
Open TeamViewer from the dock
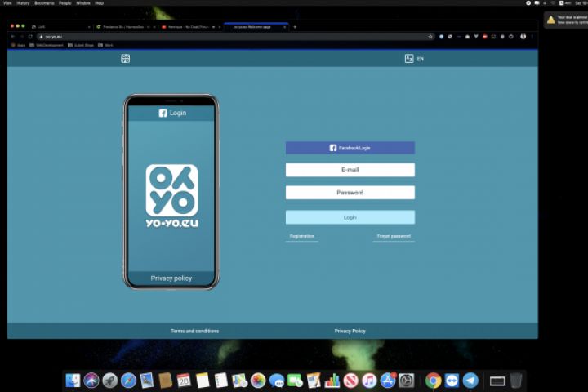(452, 381)
